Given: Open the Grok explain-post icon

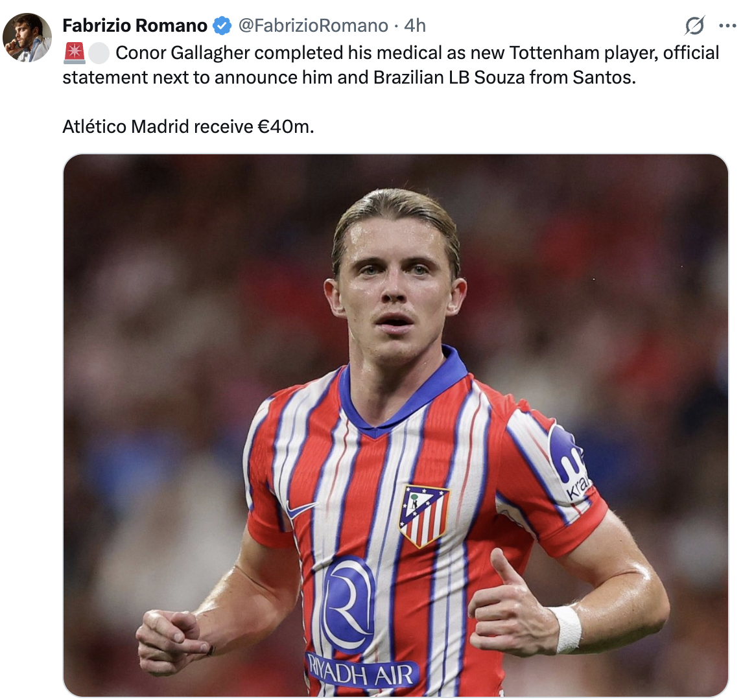Looking at the screenshot, I should coord(694,25).
